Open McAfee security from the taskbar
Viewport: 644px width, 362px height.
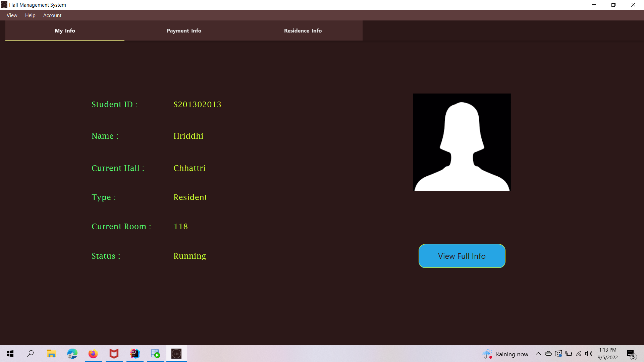tap(114, 354)
